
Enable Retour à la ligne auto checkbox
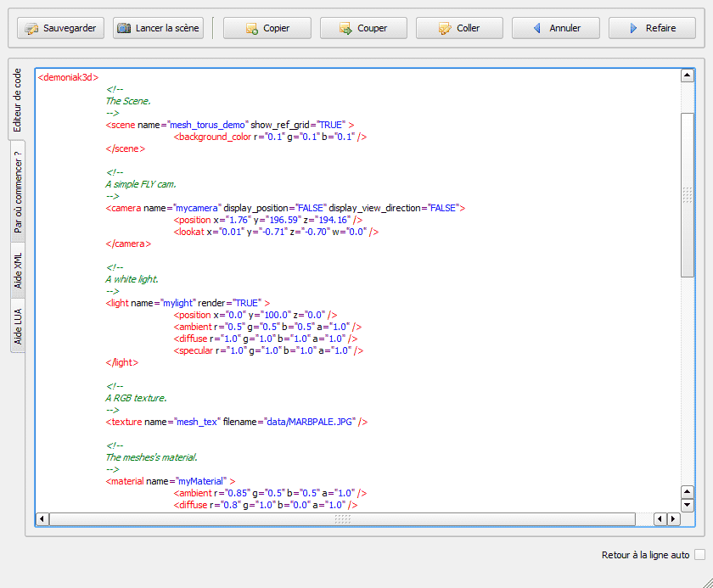pyautogui.click(x=699, y=554)
